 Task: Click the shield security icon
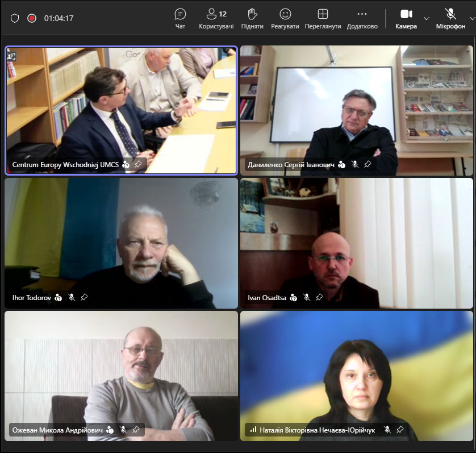click(15, 18)
